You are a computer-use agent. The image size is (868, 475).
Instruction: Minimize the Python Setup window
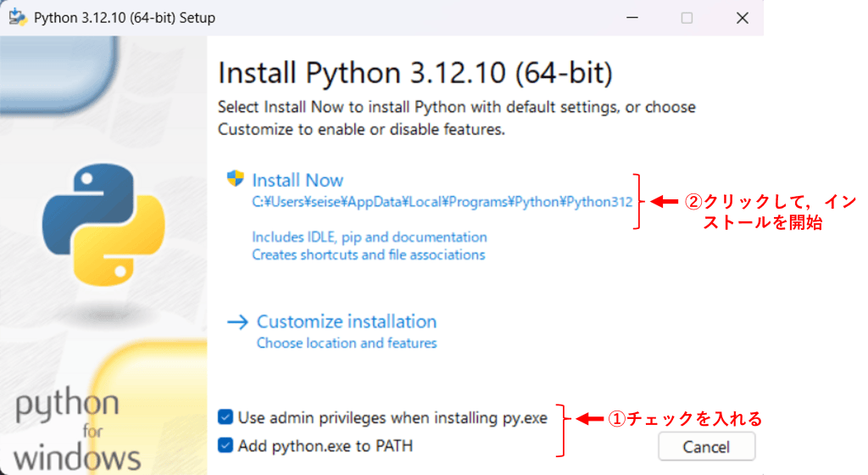click(x=632, y=18)
